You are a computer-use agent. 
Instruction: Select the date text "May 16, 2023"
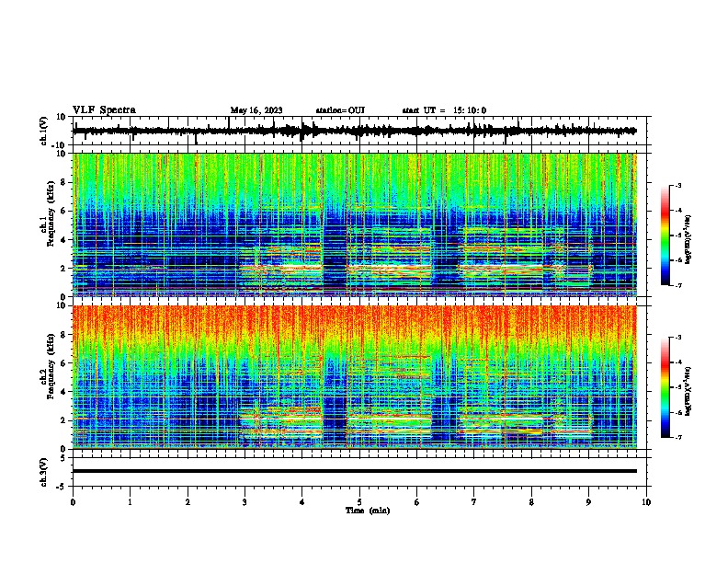pos(256,110)
